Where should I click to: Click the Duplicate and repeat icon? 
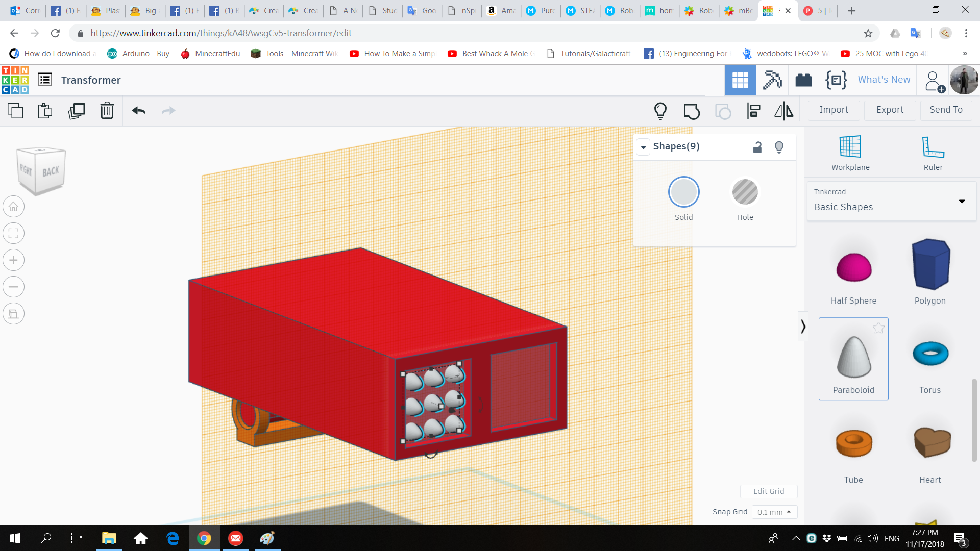point(77,111)
